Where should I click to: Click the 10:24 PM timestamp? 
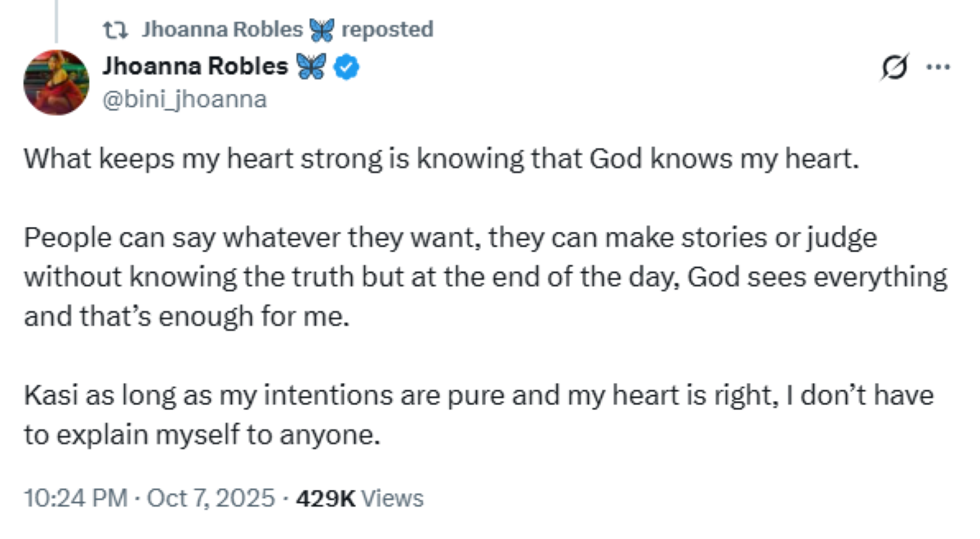coord(75,498)
